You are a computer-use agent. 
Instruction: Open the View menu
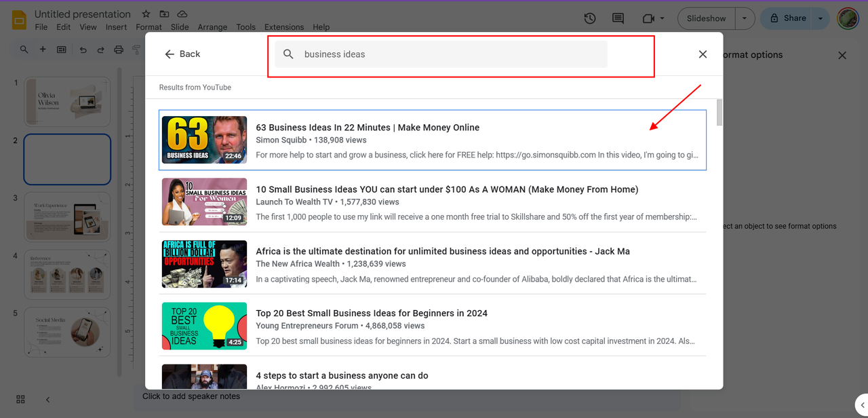[88, 27]
